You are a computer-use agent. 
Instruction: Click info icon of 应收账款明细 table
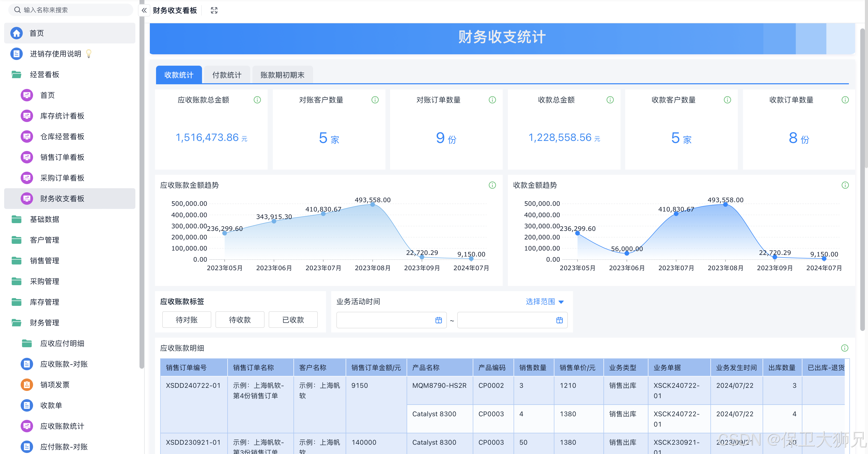pyautogui.click(x=844, y=348)
